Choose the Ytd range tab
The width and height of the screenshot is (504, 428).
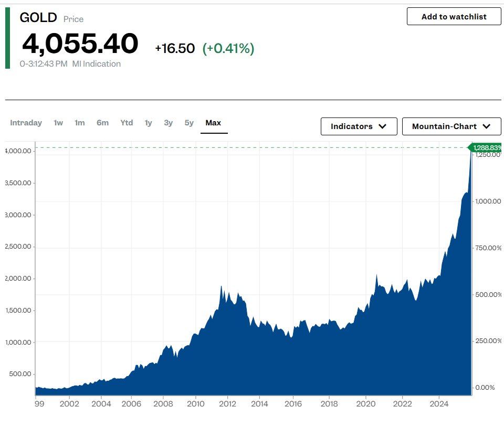127,123
